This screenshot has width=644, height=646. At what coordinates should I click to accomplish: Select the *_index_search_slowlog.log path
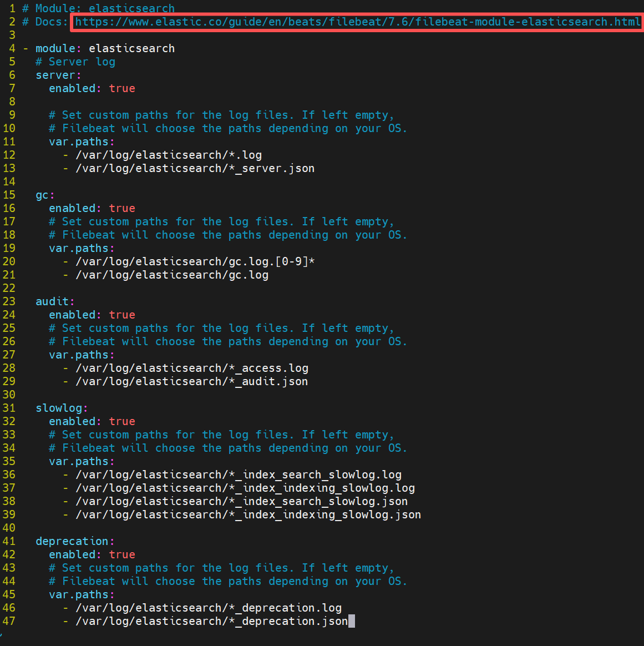[239, 475]
